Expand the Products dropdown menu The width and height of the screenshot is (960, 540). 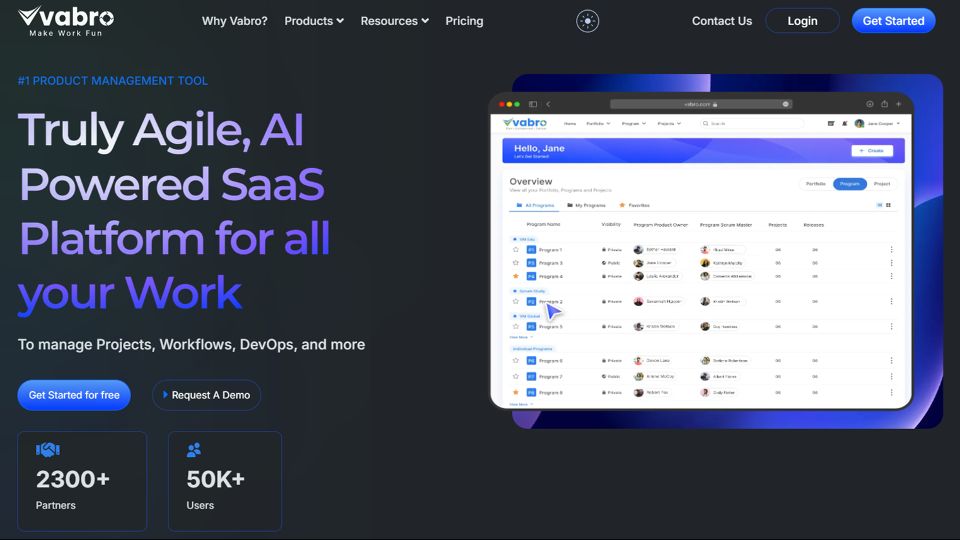pos(314,21)
